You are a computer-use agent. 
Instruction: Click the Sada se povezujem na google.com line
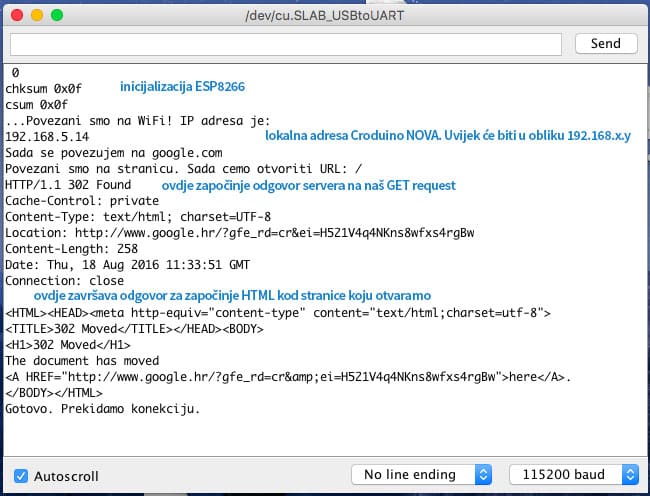[x=113, y=153]
